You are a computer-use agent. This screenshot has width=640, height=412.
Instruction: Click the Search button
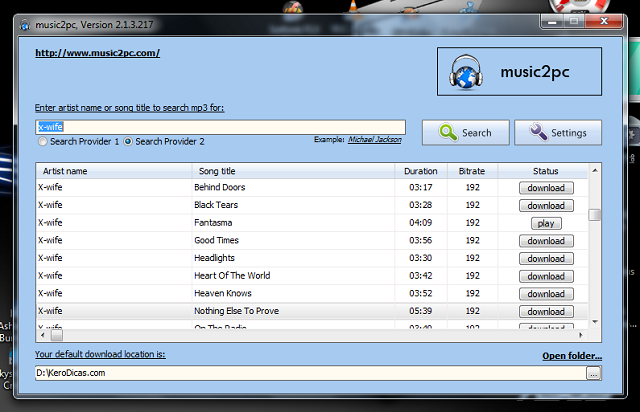coord(466,132)
